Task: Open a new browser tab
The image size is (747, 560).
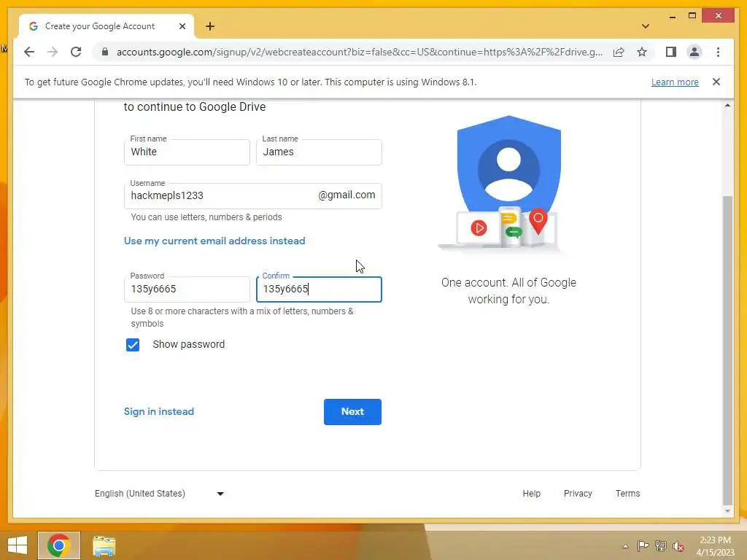Action: 210,26
